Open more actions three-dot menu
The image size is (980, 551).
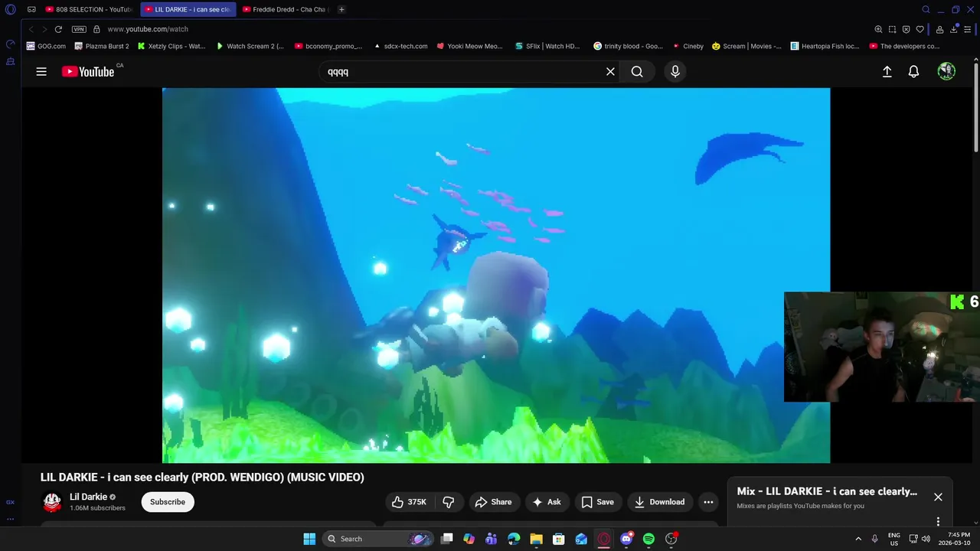point(708,502)
